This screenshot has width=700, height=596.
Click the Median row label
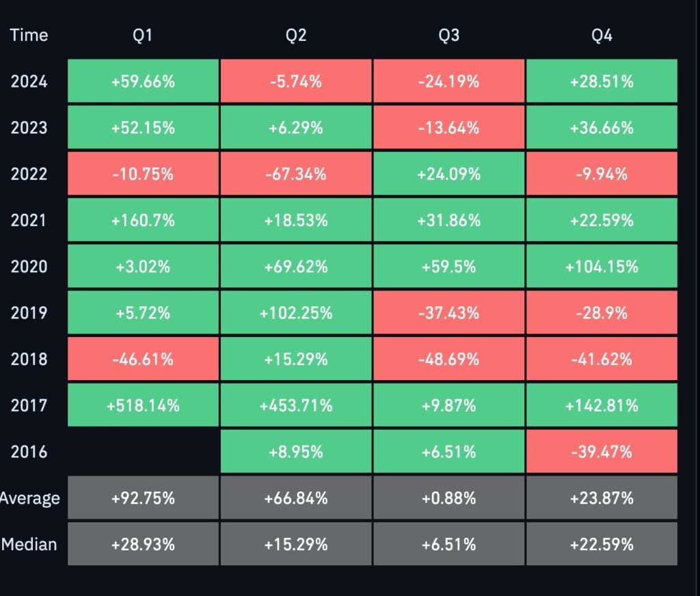coord(29,545)
